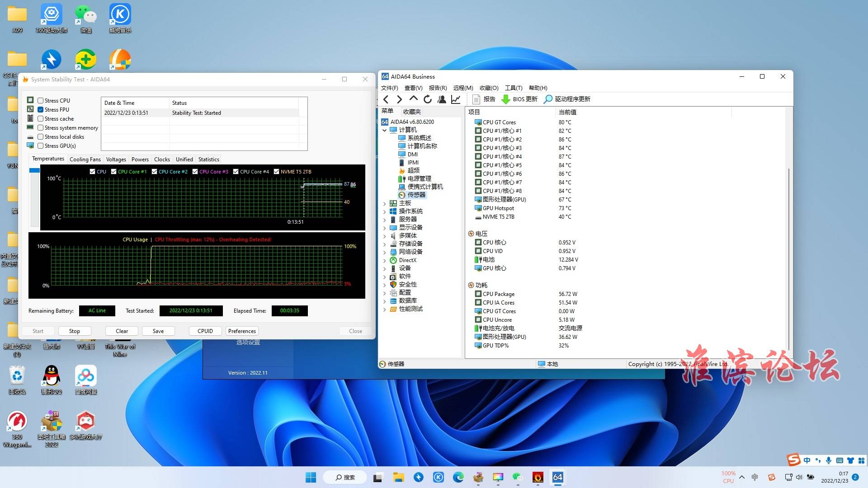Screen dimensions: 868x488
Task: Click the BIOS 更新 toolbar button
Action: tap(519, 99)
